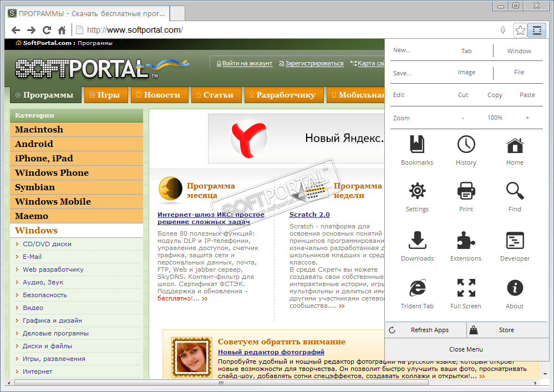This screenshot has height=392, width=554.
Task: Select the Статьи site tab
Action: (x=216, y=95)
